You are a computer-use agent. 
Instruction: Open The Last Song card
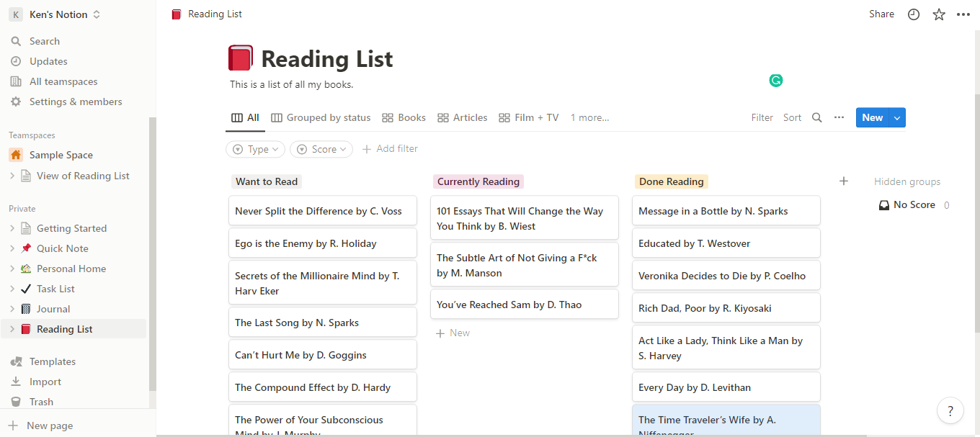tap(323, 323)
